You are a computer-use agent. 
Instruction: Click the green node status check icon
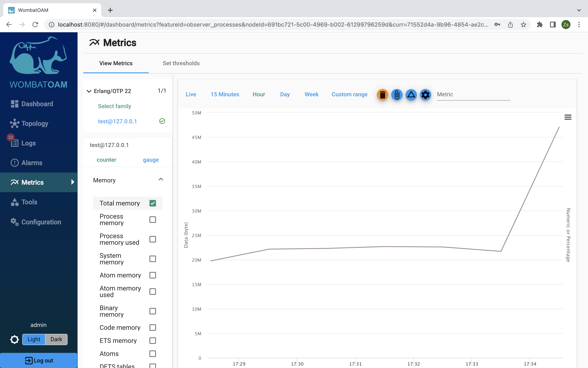162,121
